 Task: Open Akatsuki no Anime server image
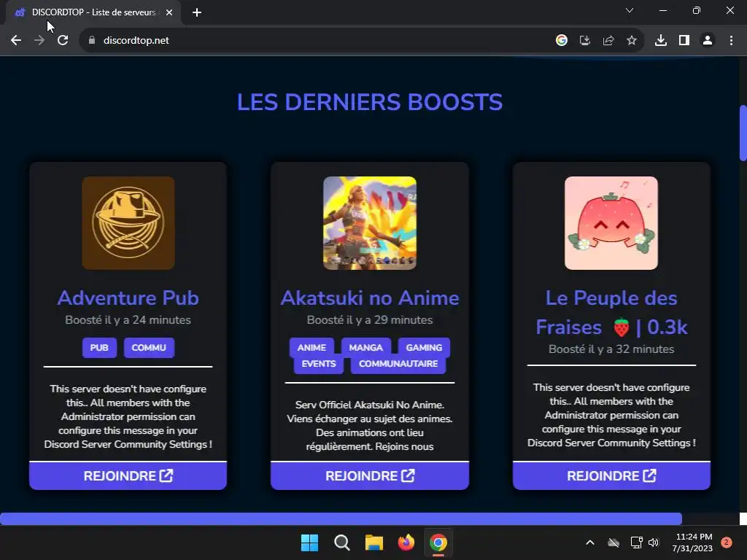[370, 223]
